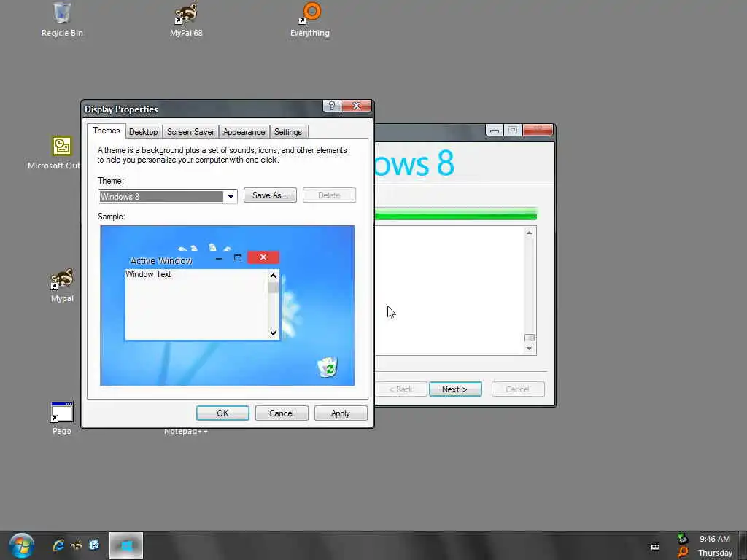
Task: Click the 9:46 AM clock
Action: (715, 539)
